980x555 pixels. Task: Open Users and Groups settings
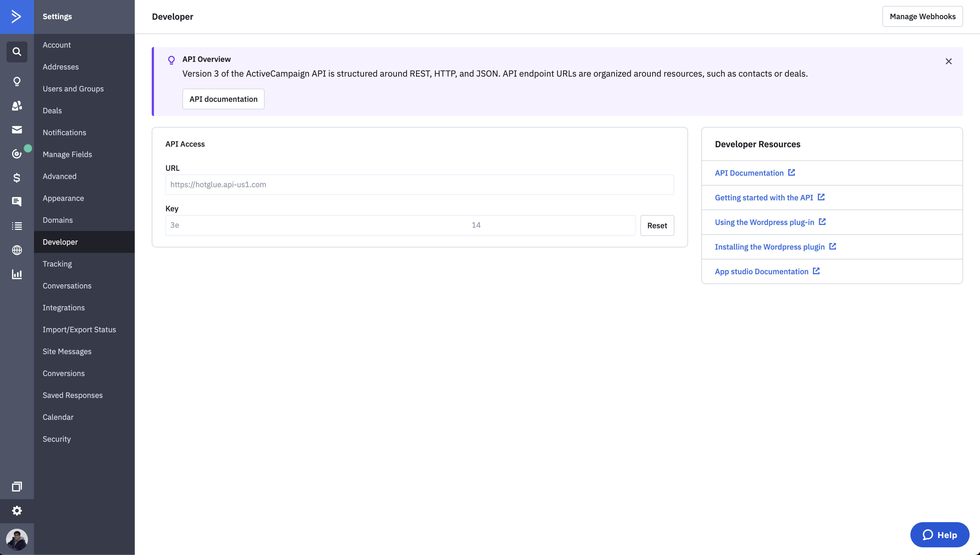(x=84, y=89)
